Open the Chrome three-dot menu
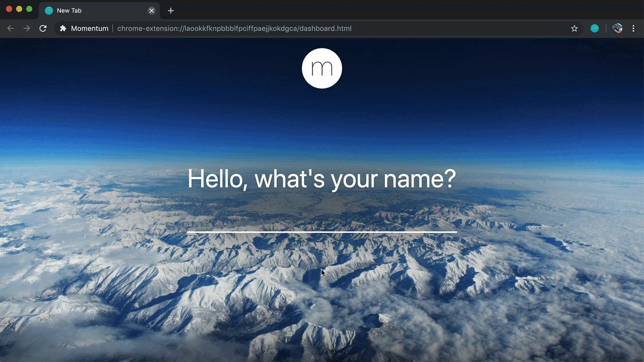The width and height of the screenshot is (644, 362). pos(633,28)
